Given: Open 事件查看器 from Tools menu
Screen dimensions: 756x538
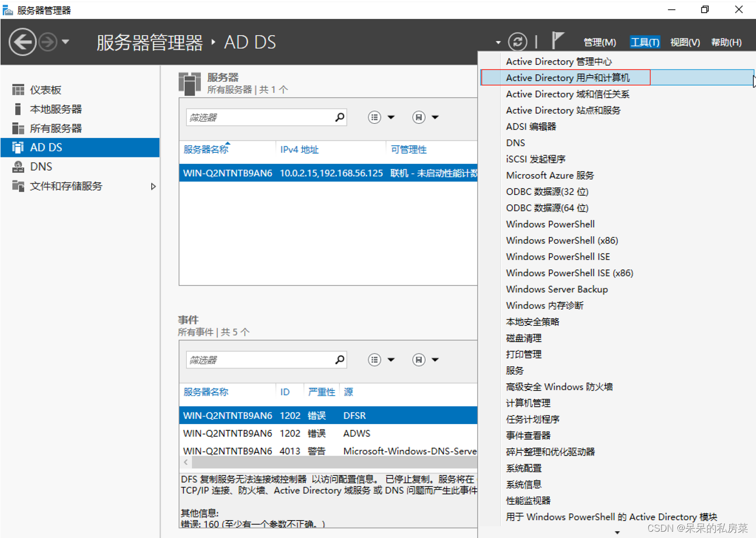Looking at the screenshot, I should 528,436.
